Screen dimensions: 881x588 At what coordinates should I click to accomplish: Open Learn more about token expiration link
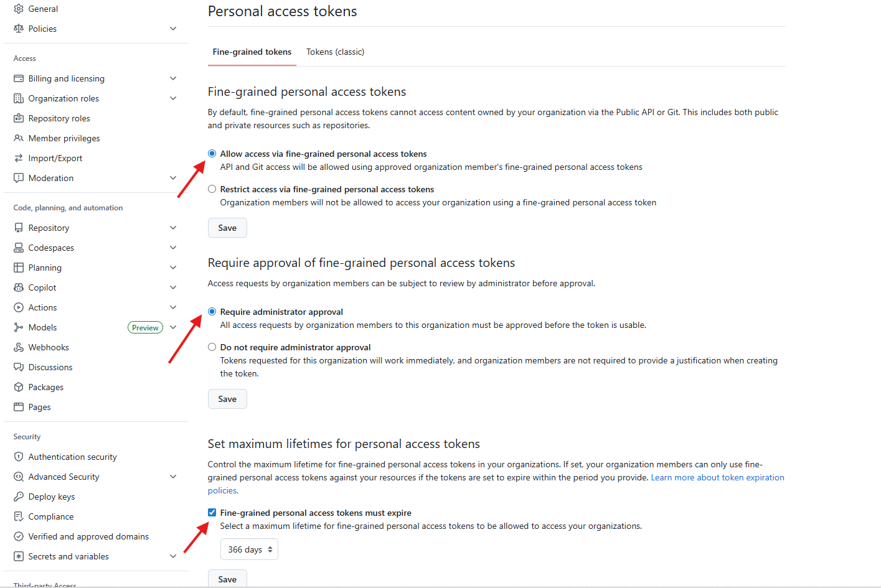717,477
